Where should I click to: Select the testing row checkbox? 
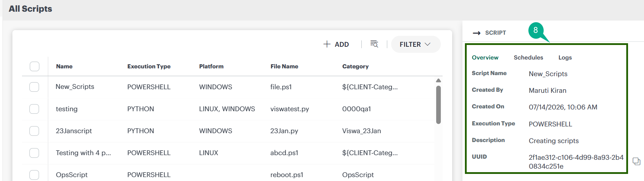click(x=34, y=109)
